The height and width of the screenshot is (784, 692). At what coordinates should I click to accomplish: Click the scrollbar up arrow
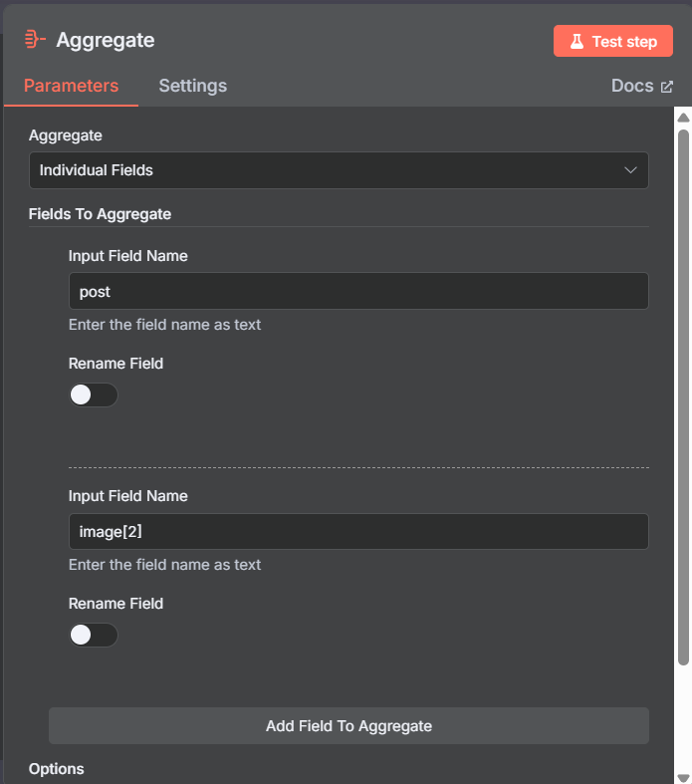[683, 118]
